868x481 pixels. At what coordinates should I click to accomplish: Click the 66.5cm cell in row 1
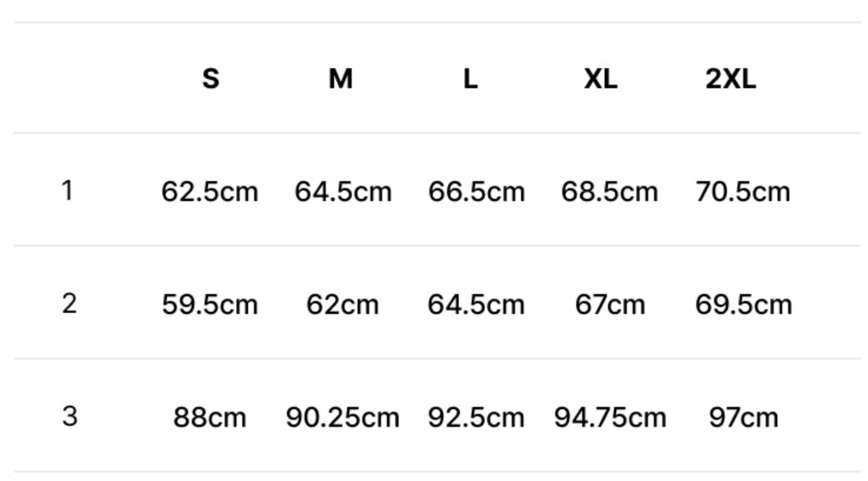point(476,192)
